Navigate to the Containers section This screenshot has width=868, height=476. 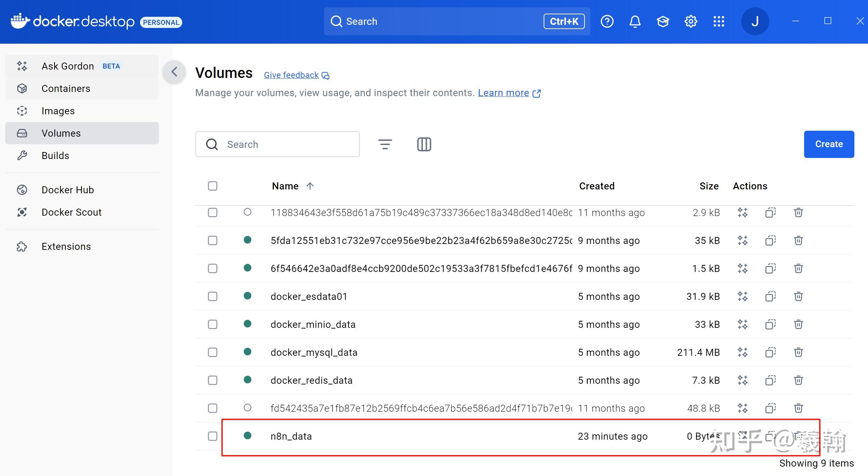tap(66, 88)
